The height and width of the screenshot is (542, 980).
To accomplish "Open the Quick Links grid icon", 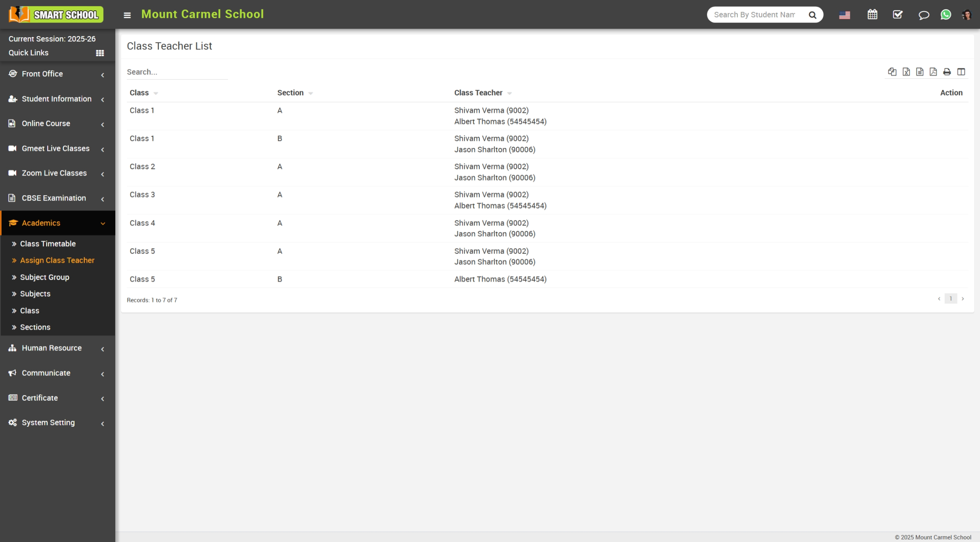I will 100,53.
